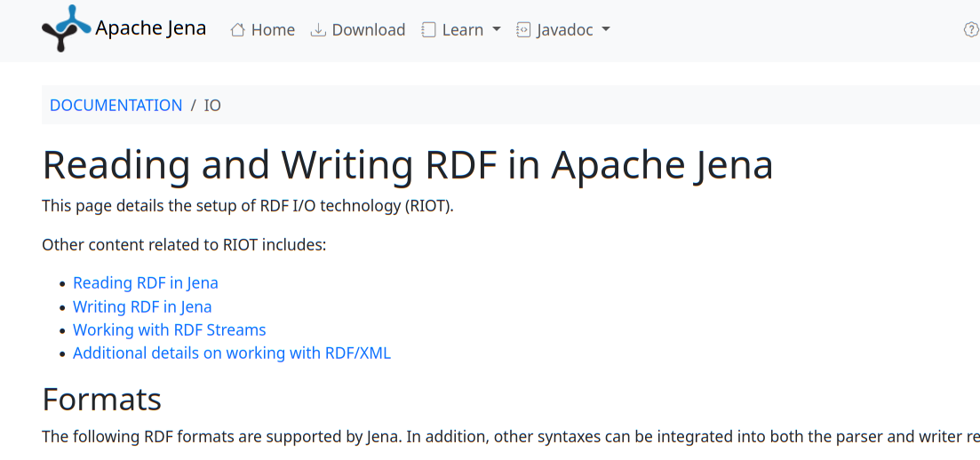The height and width of the screenshot is (460, 980).
Task: Open the Learn menu label
Action: pos(463,29)
